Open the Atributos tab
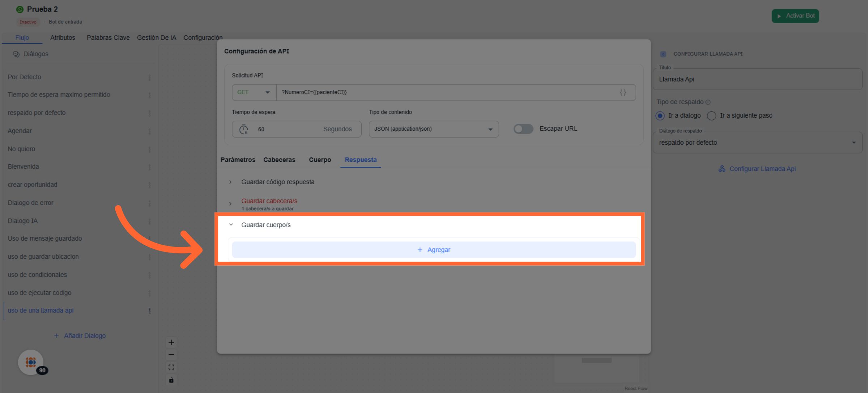868x393 pixels. tap(63, 38)
